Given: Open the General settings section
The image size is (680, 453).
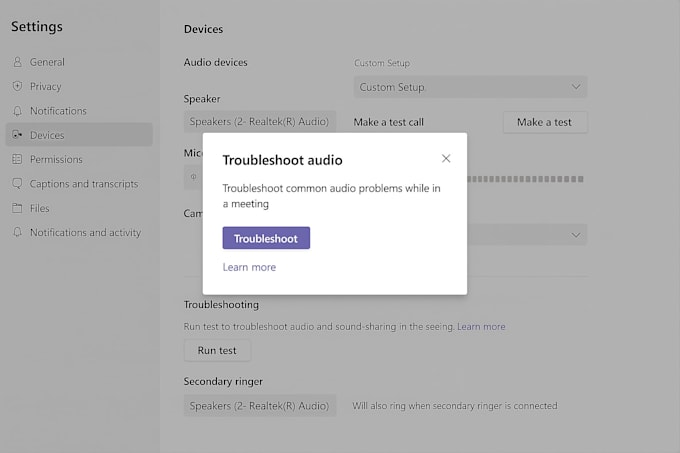Looking at the screenshot, I should coord(79,62).
